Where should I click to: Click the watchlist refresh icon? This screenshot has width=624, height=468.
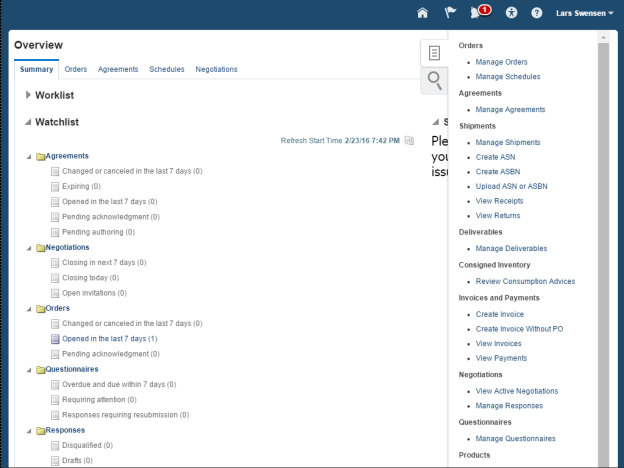click(x=409, y=141)
